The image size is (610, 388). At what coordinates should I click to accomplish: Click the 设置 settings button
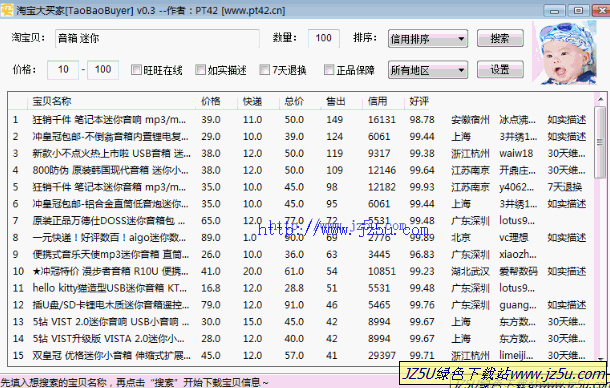(x=500, y=70)
